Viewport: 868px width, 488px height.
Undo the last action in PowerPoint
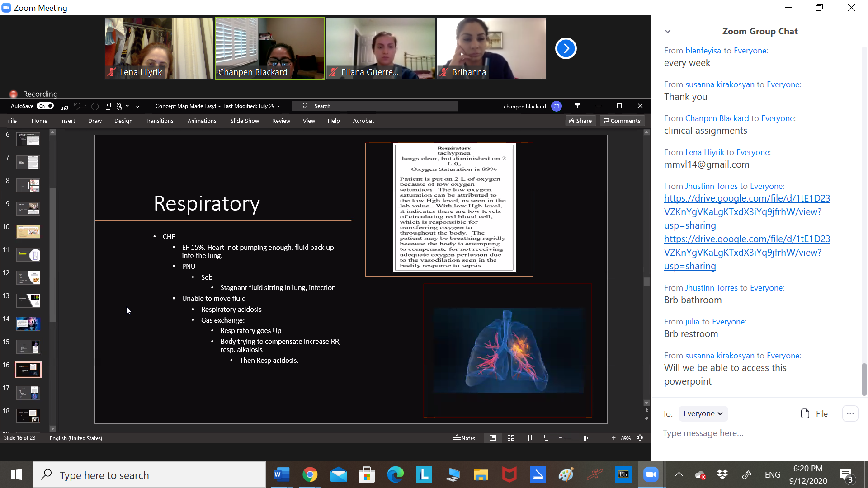tap(77, 106)
